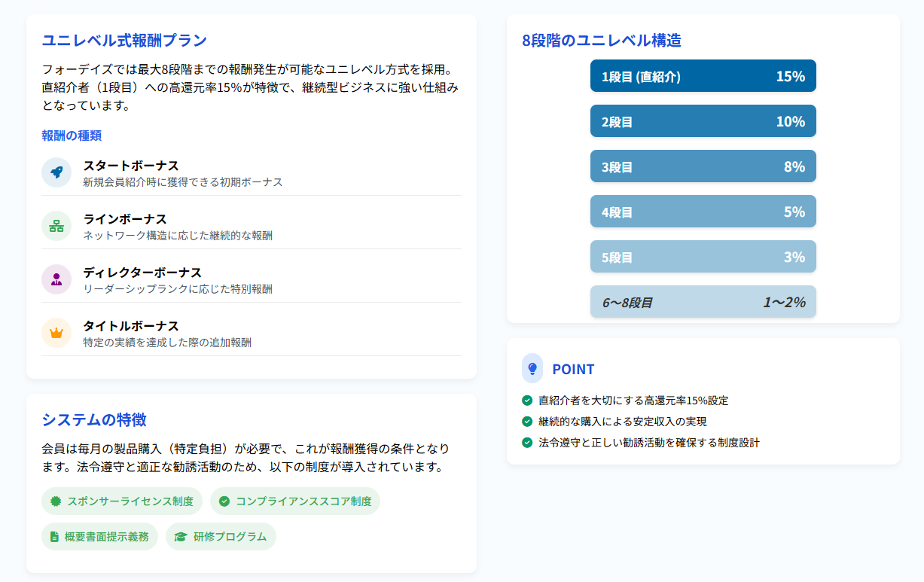Click the リーダーシップランクに応じた特別報酬 description
924x582 pixels.
pyautogui.click(x=178, y=289)
